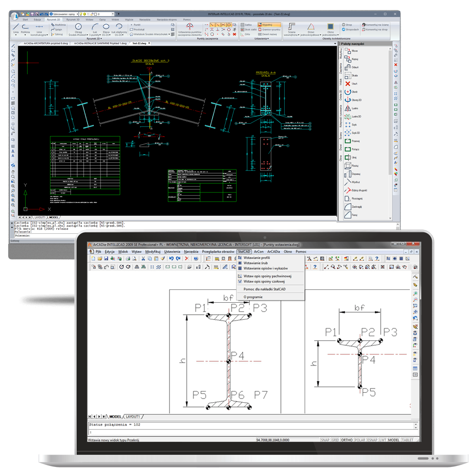Open Okno jednodzielne dropdown arrow
The image size is (476, 476).
point(338,35)
